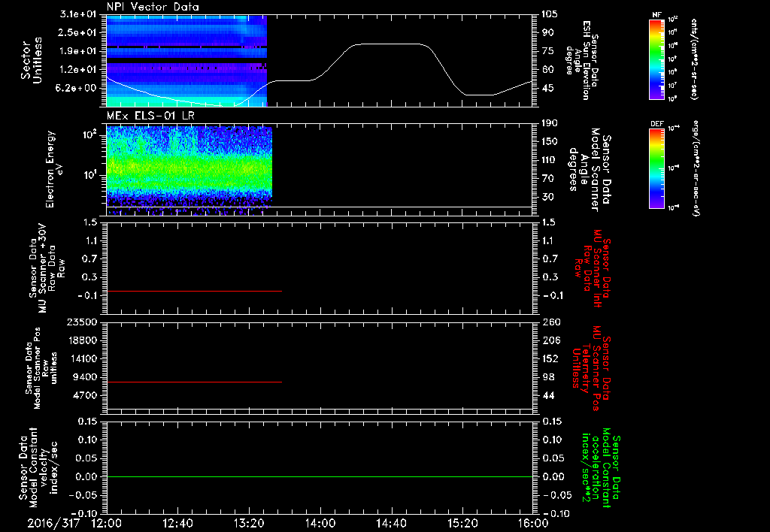Click the 16:00 time axis label
770x532 pixels.
533,523
